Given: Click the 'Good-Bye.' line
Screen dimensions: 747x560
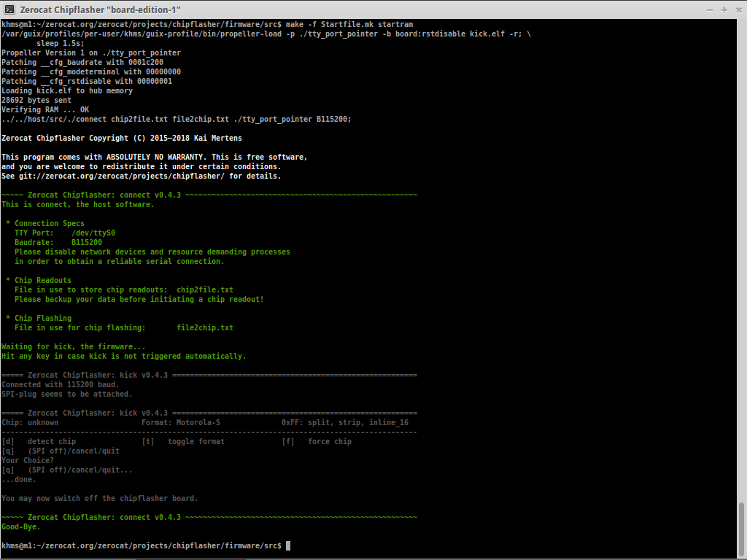Looking at the screenshot, I should pos(21,526).
